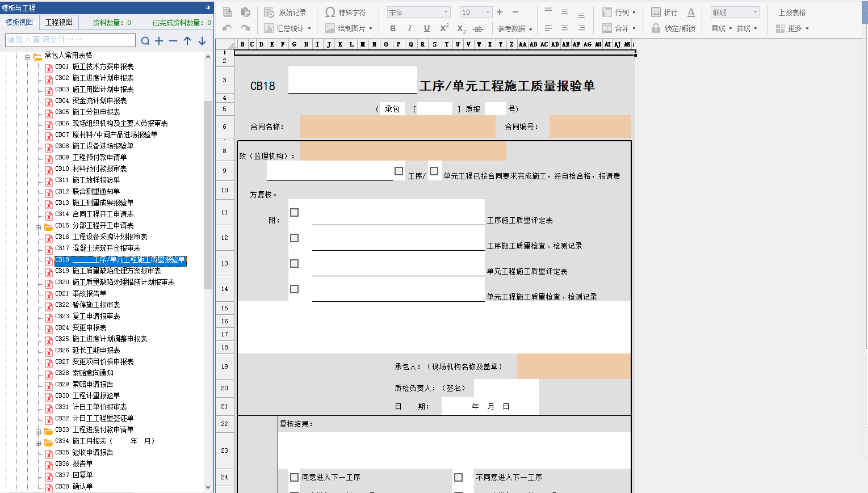Image resolution: width=868 pixels, height=493 pixels.
Task: Open 更多 more dropdown
Action: 792,28
